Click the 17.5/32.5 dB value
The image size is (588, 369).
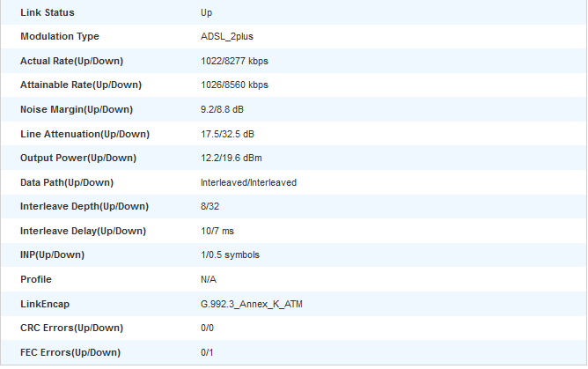[x=227, y=134]
